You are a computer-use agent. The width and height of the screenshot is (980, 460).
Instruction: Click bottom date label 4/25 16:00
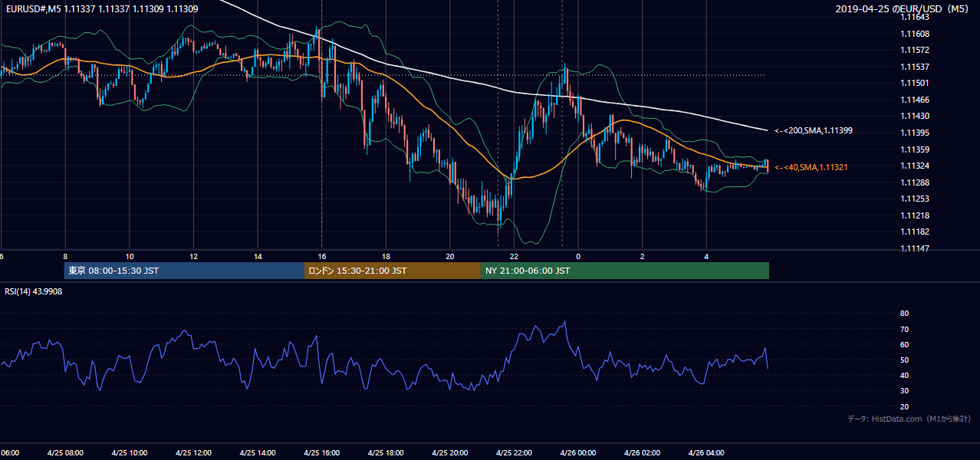click(321, 453)
